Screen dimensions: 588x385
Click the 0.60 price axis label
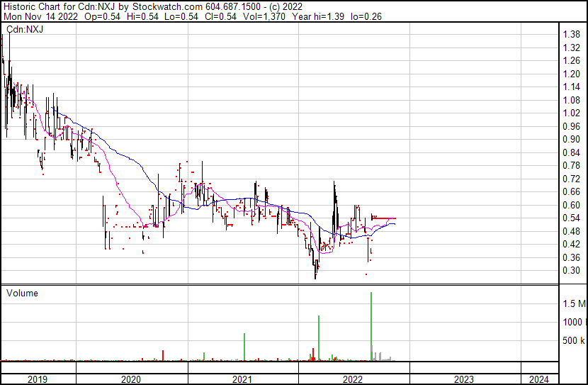point(571,205)
